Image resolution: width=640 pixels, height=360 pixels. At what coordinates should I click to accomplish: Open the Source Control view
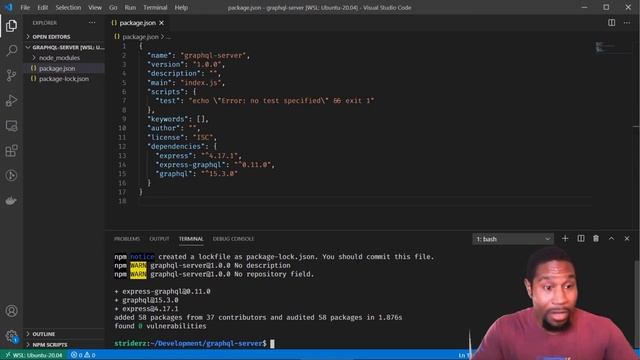click(11, 76)
